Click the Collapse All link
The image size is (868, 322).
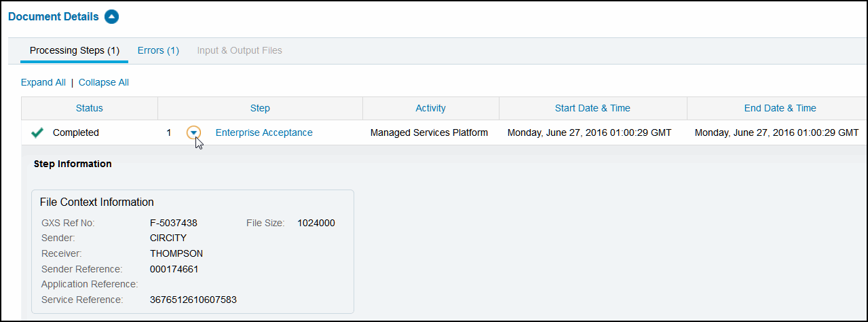104,82
